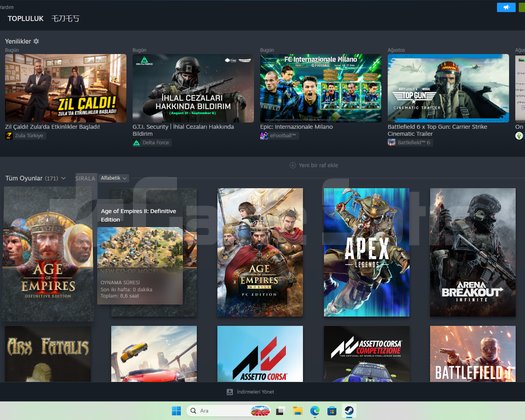This screenshot has height=420, width=525.
Task: Open the Battlefield 6 x Top Gun headline
Action: (x=437, y=130)
